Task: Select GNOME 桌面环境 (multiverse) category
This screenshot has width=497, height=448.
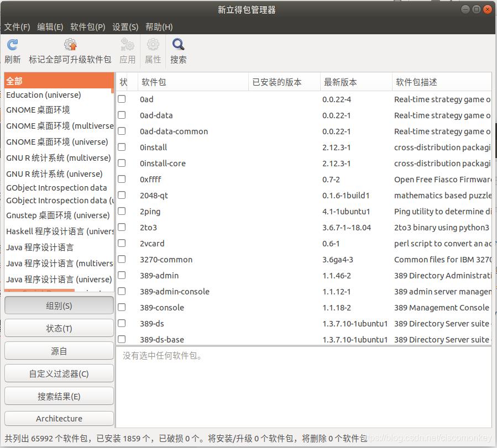Action: (x=59, y=126)
